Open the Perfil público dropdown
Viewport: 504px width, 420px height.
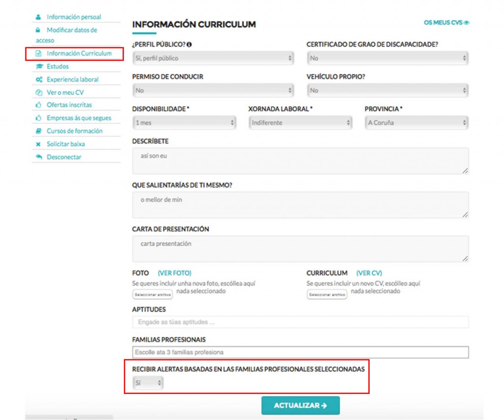pyautogui.click(x=213, y=58)
